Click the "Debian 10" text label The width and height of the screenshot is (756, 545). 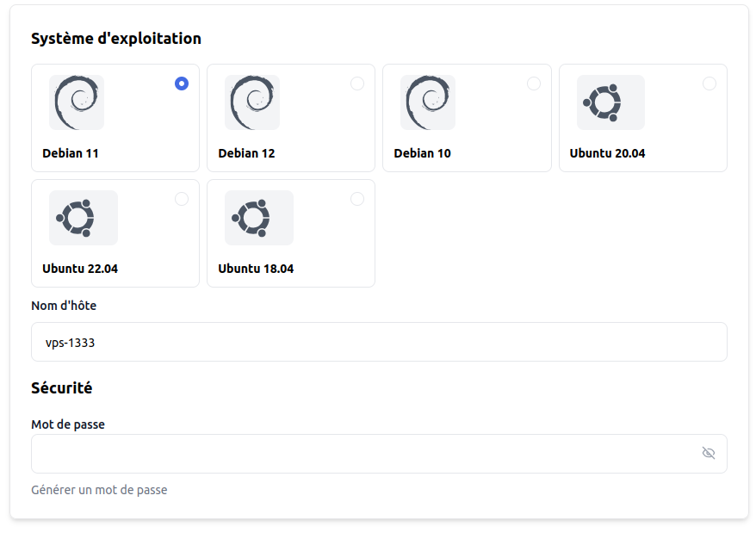tap(422, 153)
